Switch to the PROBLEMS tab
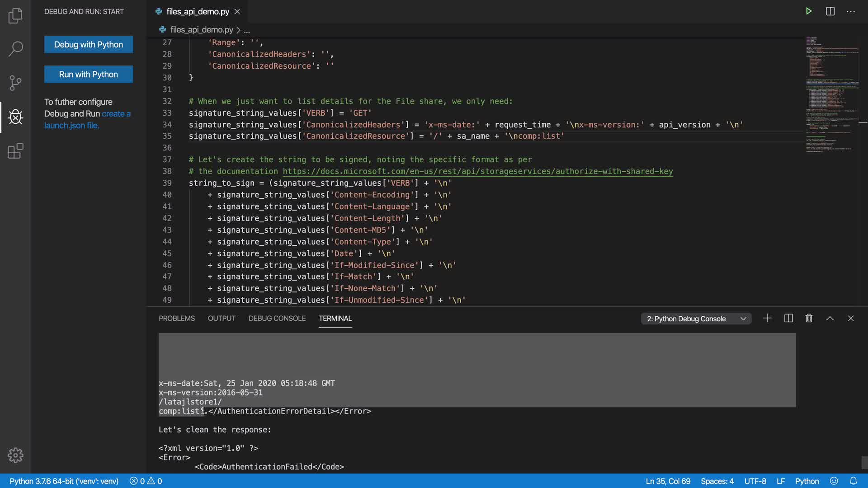 [177, 318]
